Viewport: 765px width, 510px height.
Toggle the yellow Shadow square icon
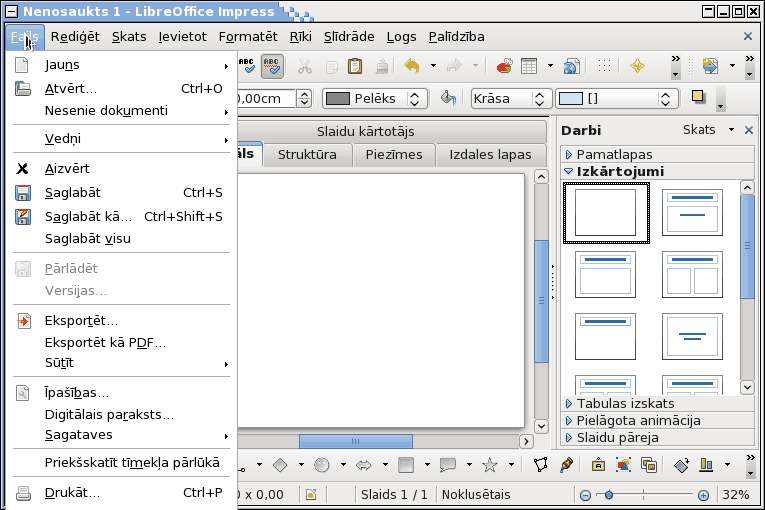coord(699,97)
